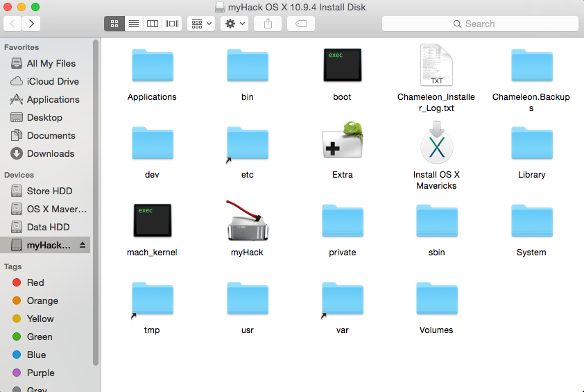
Task: Open Downloads from Favorites sidebar
Action: click(50, 153)
